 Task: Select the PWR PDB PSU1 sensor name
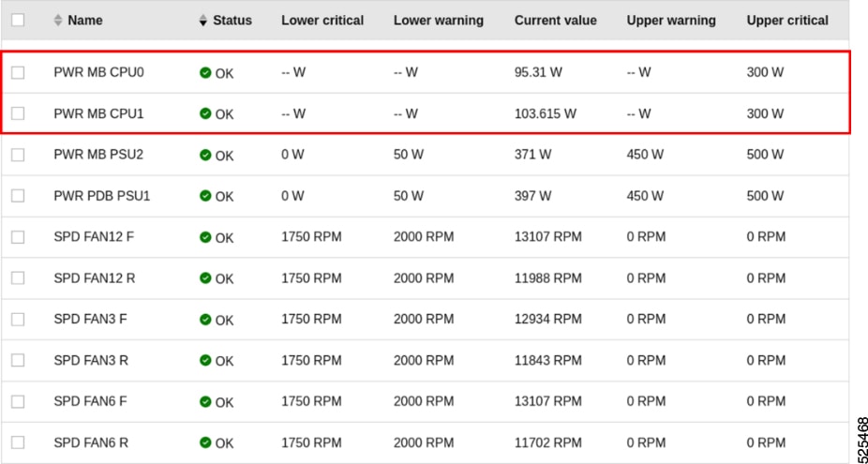[x=102, y=196]
